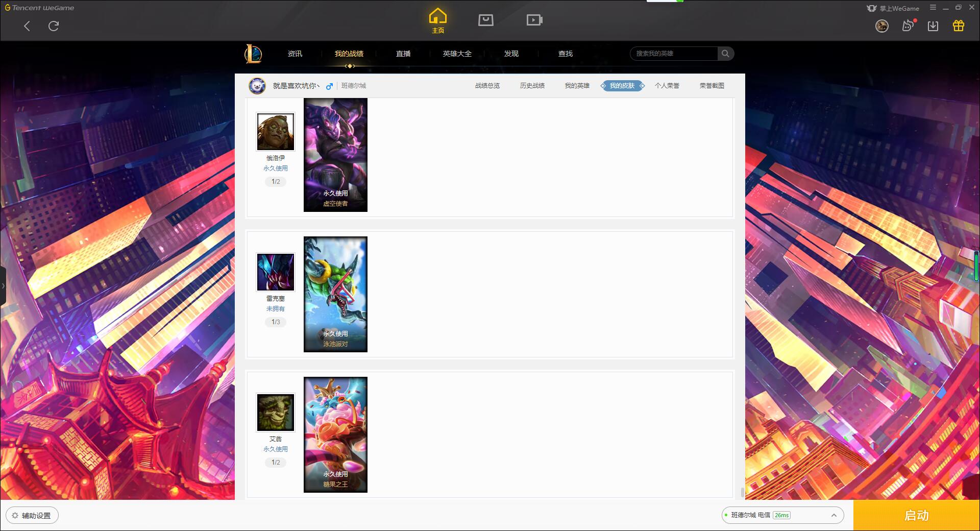Click the League of Legends logo

(x=253, y=54)
